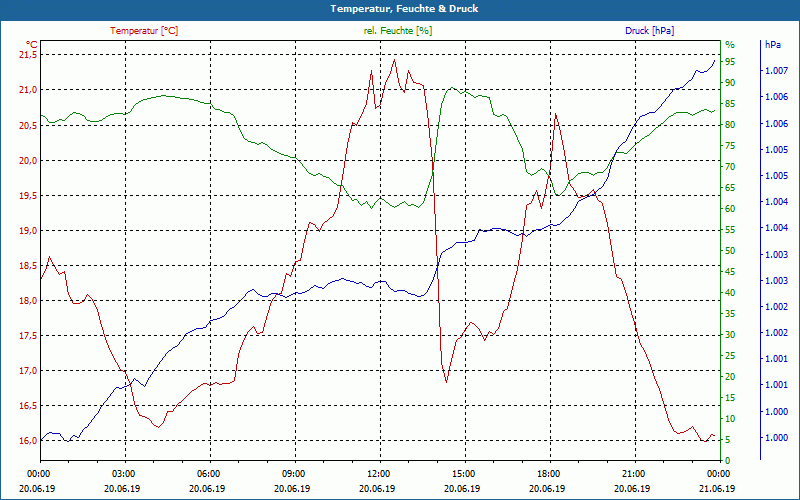The image size is (800, 500).
Task: Select the green '10' humidity axis value
Action: 730,419
